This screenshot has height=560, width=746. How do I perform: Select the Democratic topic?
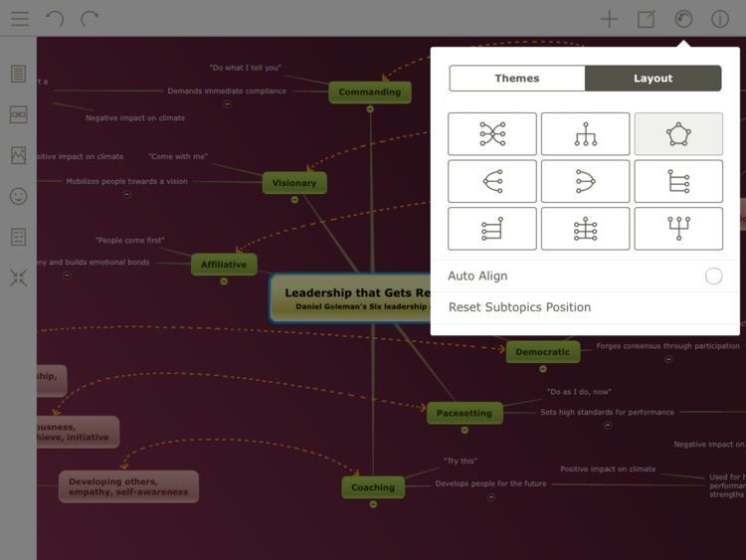[x=543, y=352]
